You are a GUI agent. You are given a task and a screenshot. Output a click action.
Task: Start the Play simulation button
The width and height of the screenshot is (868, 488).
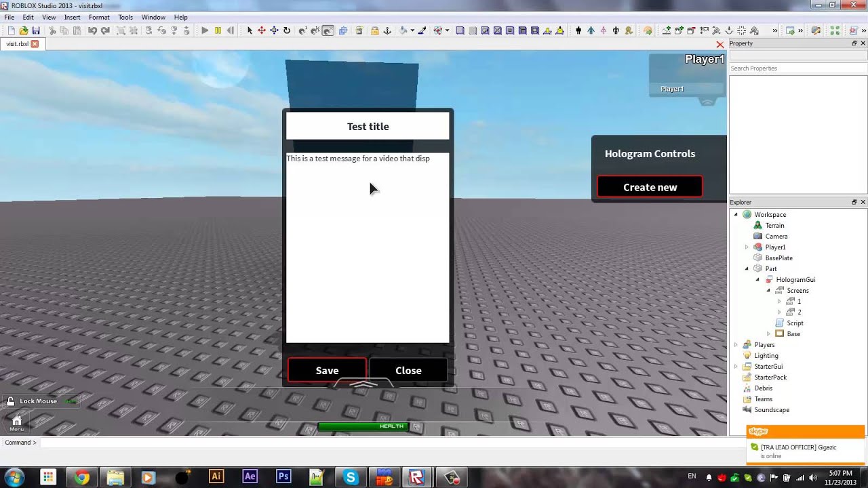205,30
